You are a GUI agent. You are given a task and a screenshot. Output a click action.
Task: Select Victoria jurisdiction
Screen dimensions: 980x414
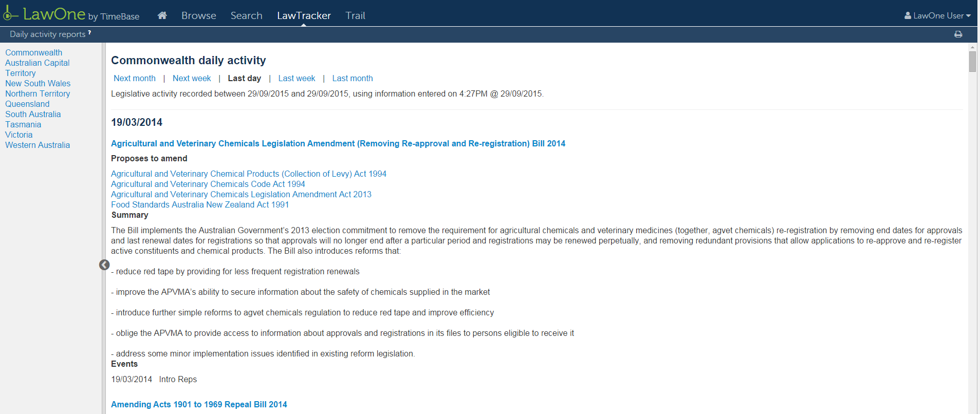(19, 135)
